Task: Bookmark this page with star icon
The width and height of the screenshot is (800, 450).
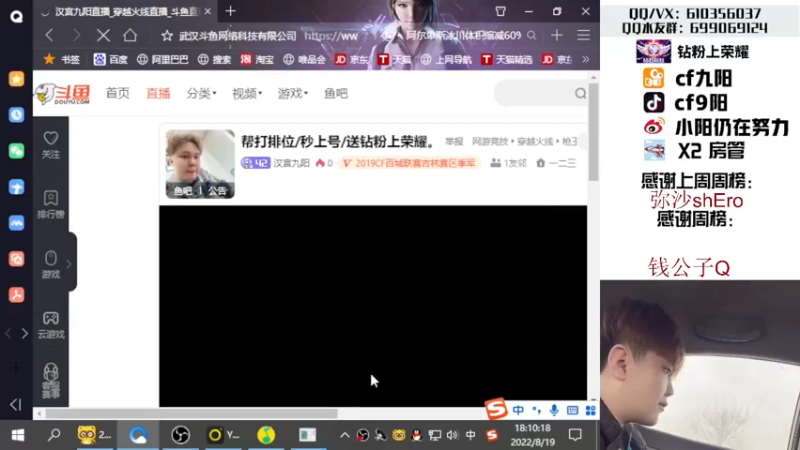Action: [x=167, y=36]
